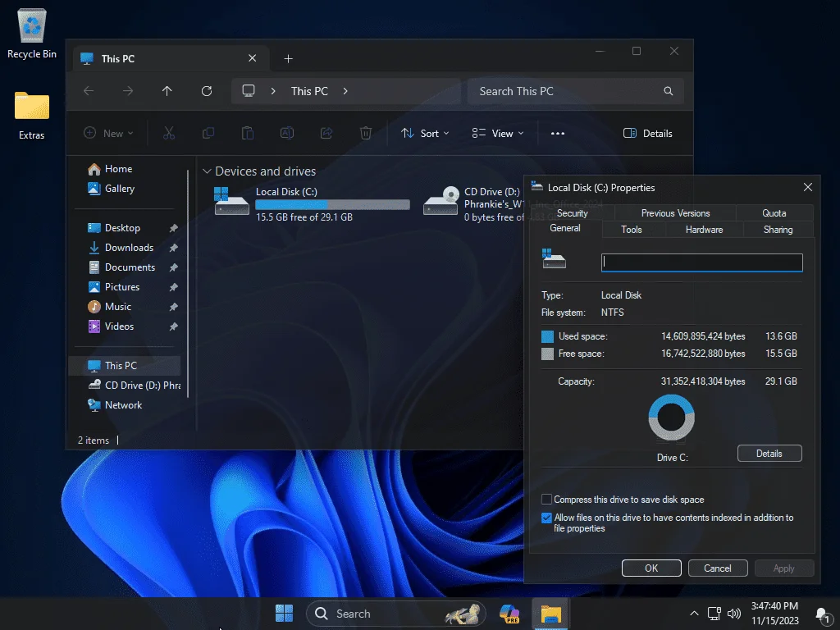The width and height of the screenshot is (840, 630).
Task: Click the taskbar Search box
Action: pyautogui.click(x=395, y=614)
